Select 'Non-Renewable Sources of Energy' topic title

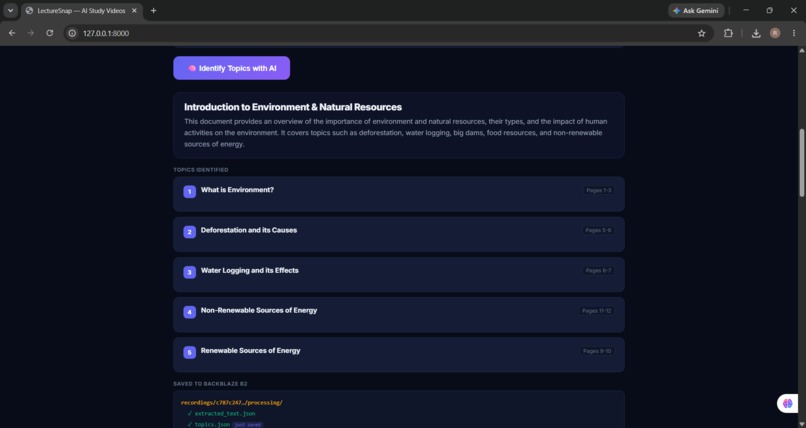tap(259, 310)
